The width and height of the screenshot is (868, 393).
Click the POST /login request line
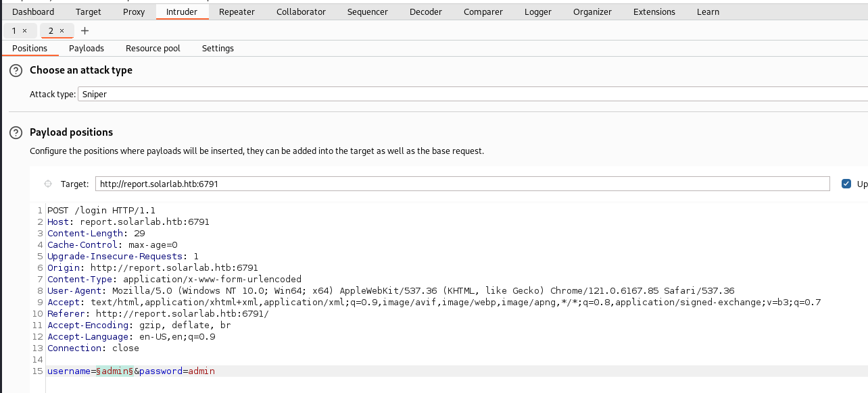click(x=101, y=211)
